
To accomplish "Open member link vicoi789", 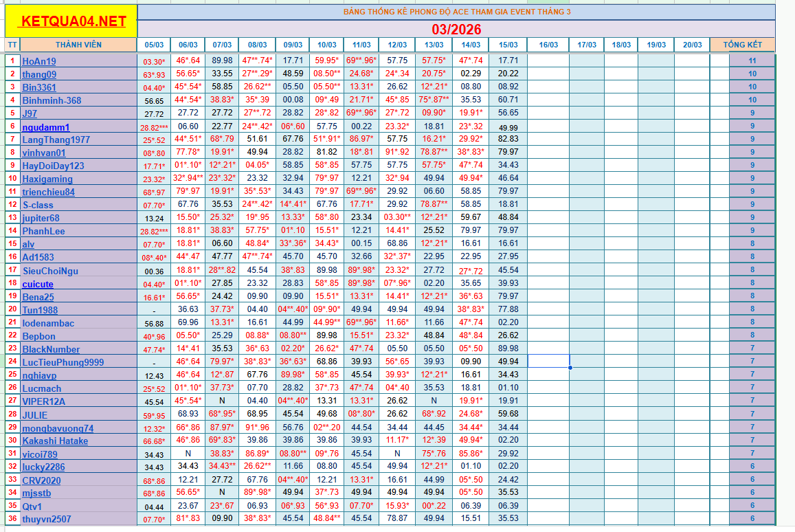I will 40,454.
